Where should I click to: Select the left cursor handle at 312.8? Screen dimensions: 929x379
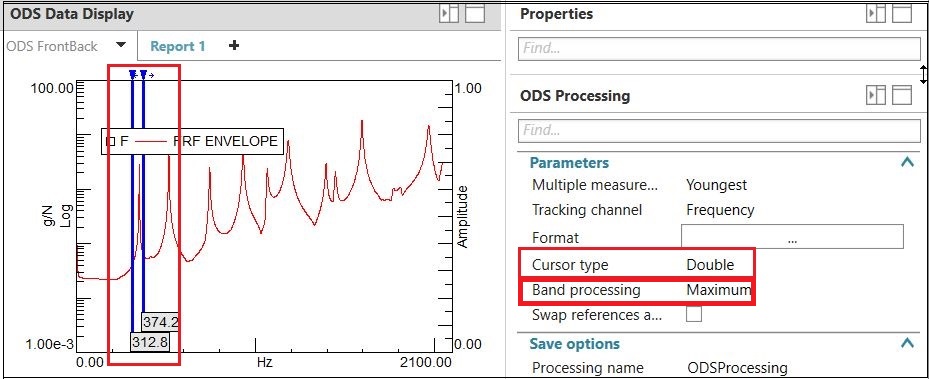(x=133, y=75)
